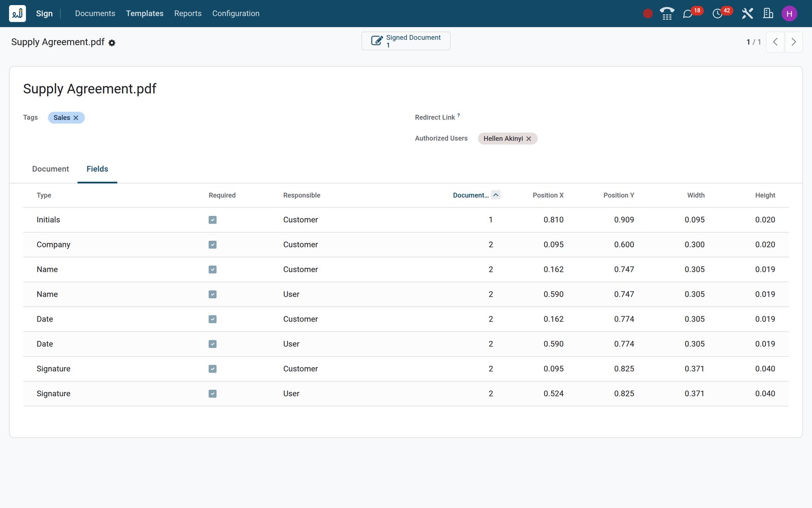812x508 pixels.
Task: Sort the table by Position Y column
Action: pyautogui.click(x=619, y=196)
